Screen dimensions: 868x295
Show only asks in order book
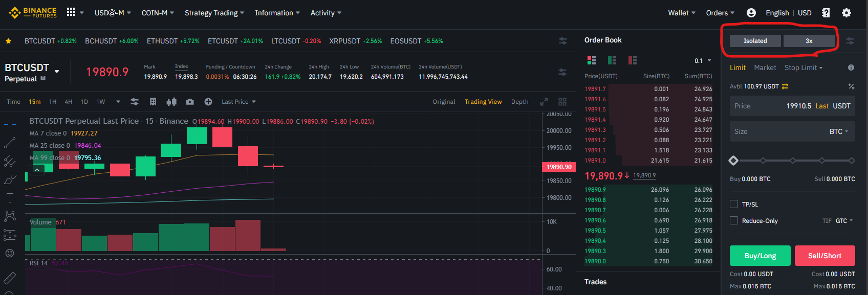click(633, 60)
